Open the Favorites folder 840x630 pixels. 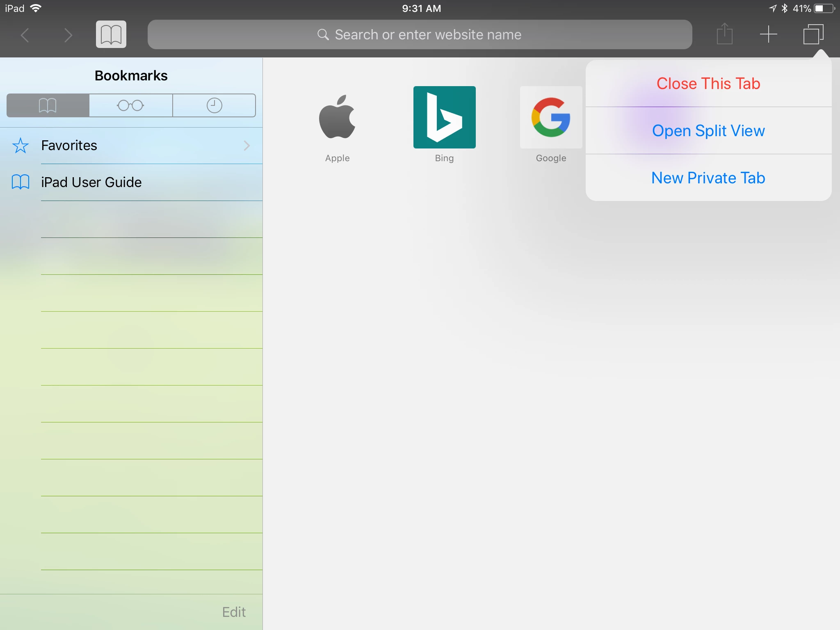pyautogui.click(x=131, y=146)
